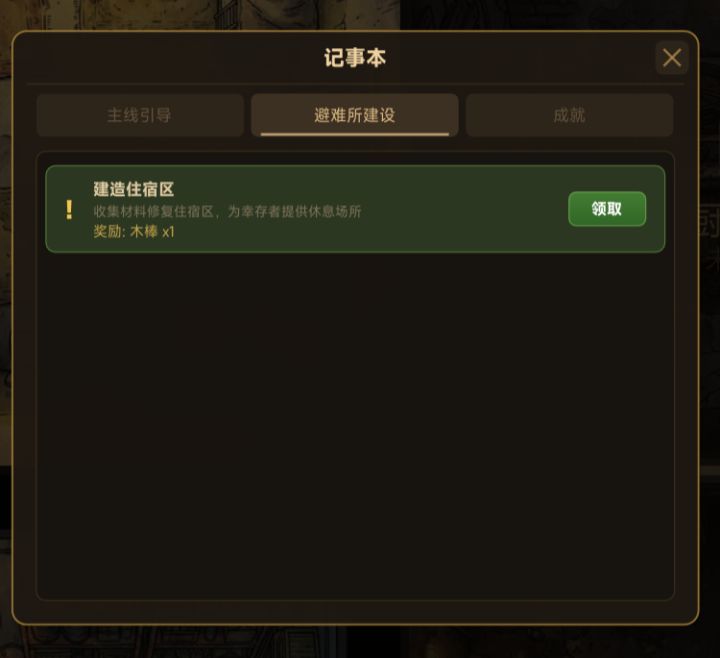Click the empty area below the quest card
720x658 pixels.
[355, 425]
